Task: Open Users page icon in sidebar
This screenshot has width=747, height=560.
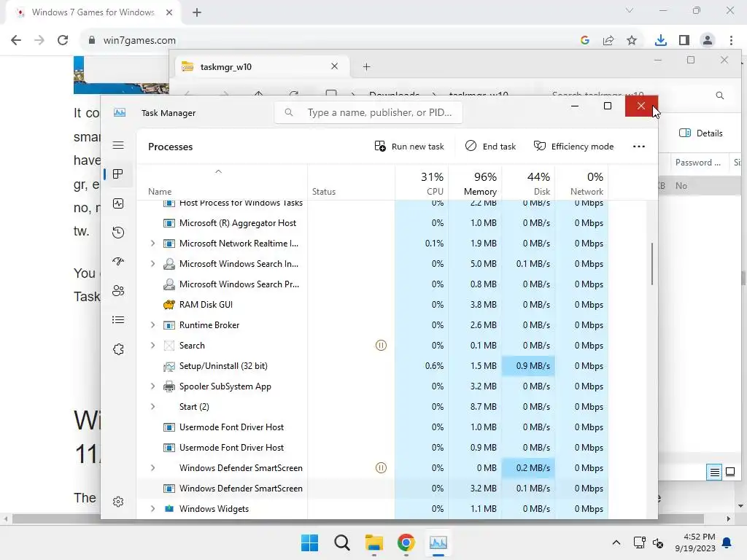Action: [x=118, y=290]
